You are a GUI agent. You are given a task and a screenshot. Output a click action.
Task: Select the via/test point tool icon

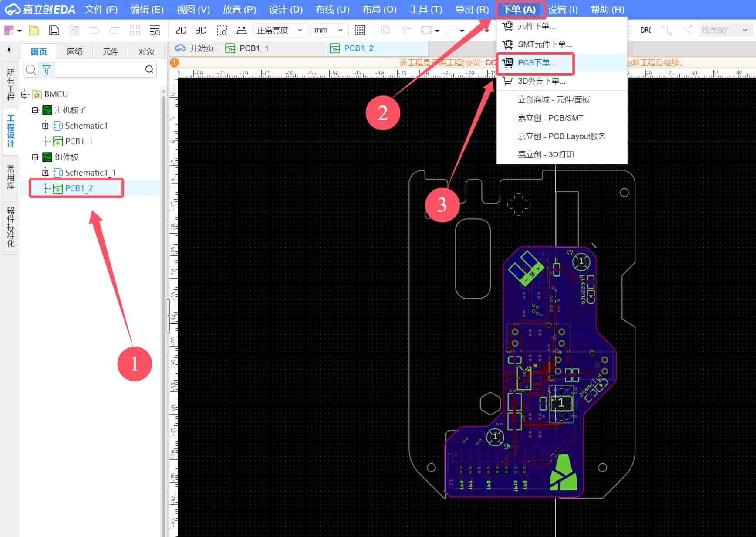406,31
